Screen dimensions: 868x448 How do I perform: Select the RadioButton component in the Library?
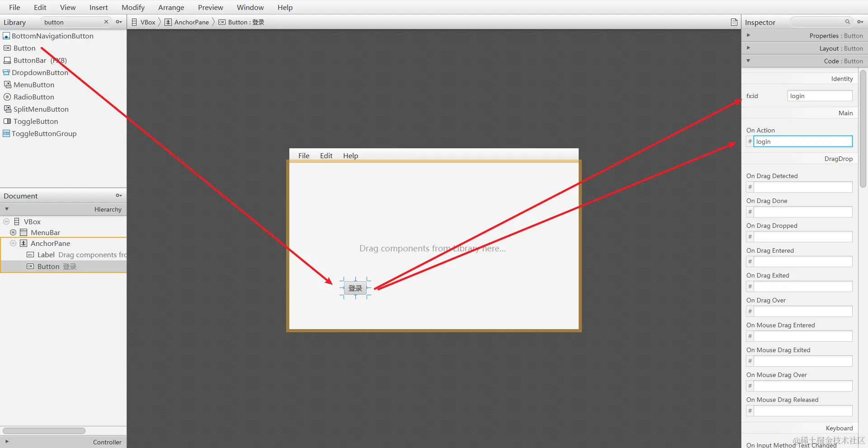pyautogui.click(x=33, y=97)
